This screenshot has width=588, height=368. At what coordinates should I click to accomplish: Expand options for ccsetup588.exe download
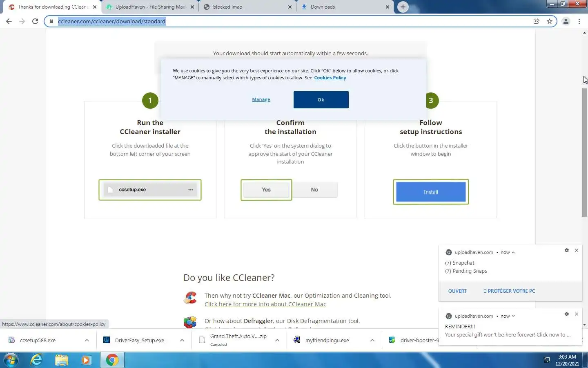pyautogui.click(x=87, y=340)
